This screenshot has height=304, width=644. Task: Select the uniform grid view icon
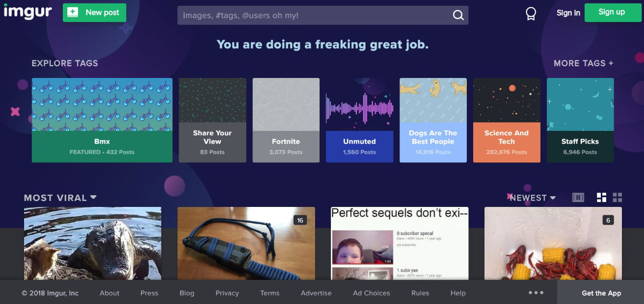coord(617,198)
